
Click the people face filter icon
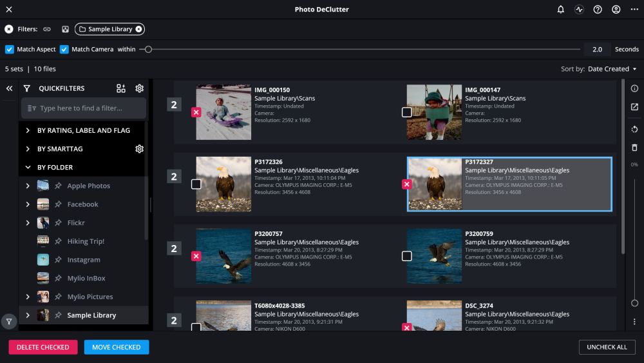pyautogui.click(x=65, y=29)
